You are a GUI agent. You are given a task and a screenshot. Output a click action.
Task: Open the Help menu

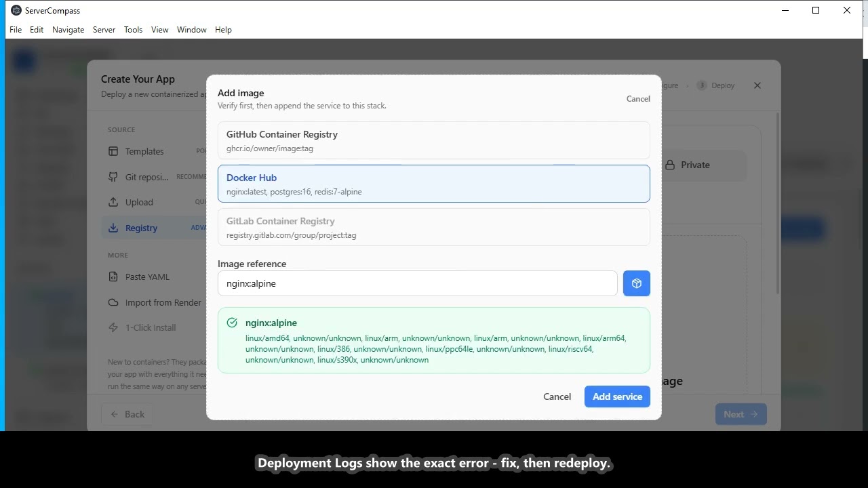pyautogui.click(x=223, y=30)
